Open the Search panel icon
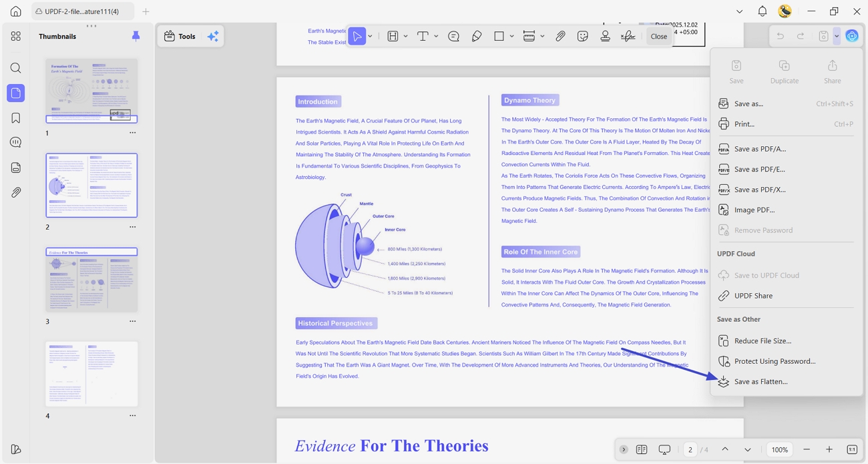 (15, 68)
